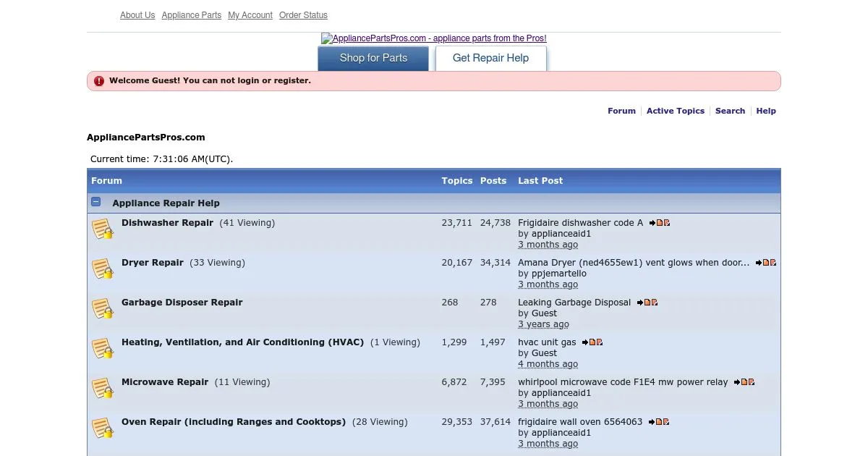Image resolution: width=868 pixels, height=456 pixels.
Task: Click the Current time text
Action: [161, 159]
